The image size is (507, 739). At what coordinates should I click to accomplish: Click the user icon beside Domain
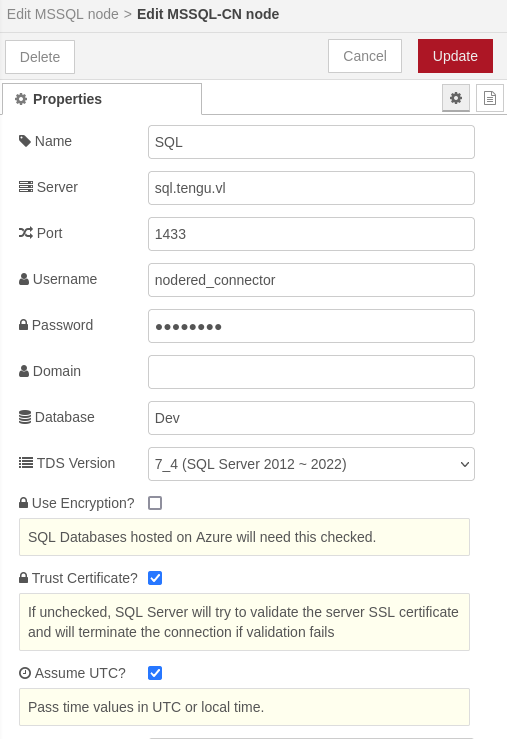coord(24,371)
